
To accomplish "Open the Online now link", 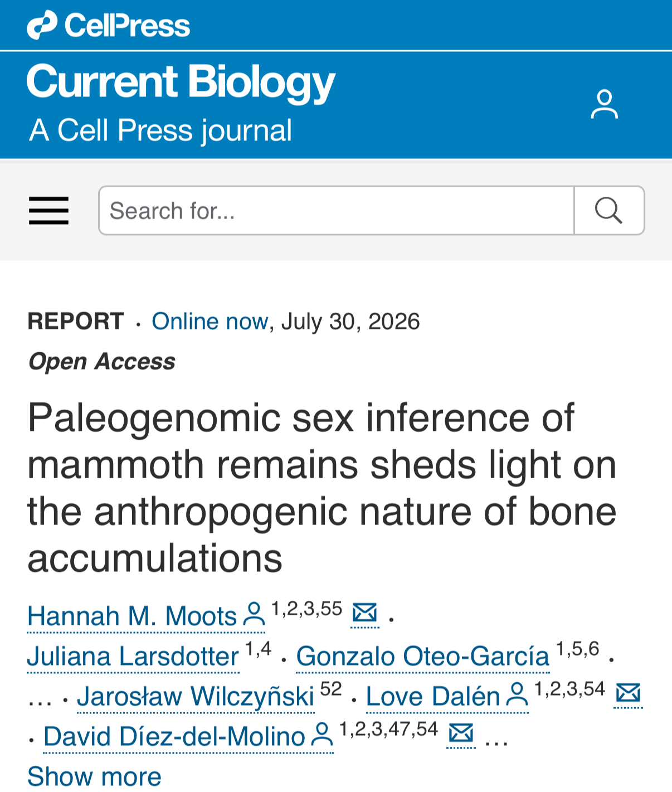I will [x=210, y=322].
